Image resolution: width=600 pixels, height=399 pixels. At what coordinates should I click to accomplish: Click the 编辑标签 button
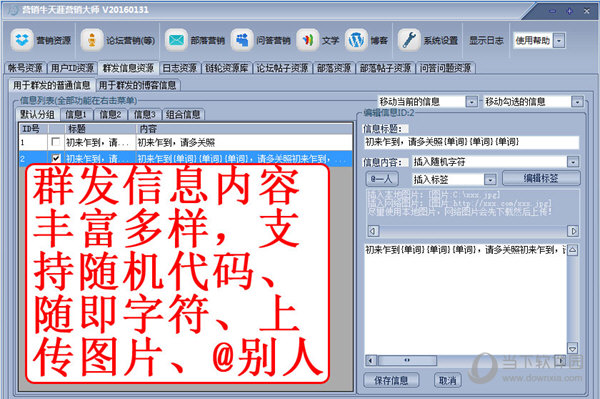click(x=541, y=178)
